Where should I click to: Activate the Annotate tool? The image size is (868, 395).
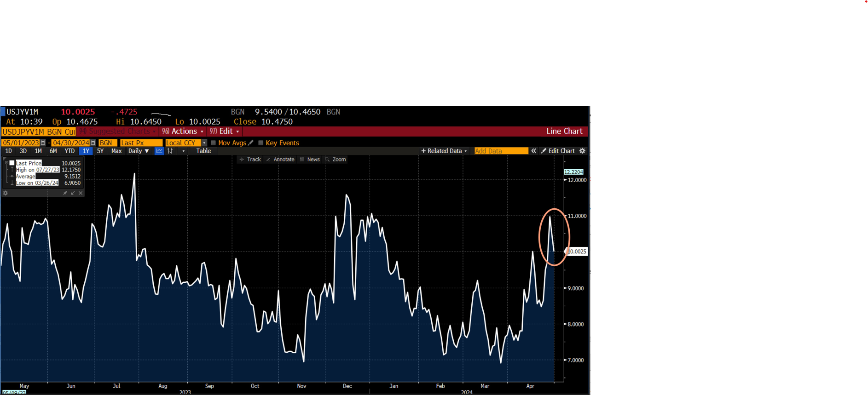(x=280, y=160)
